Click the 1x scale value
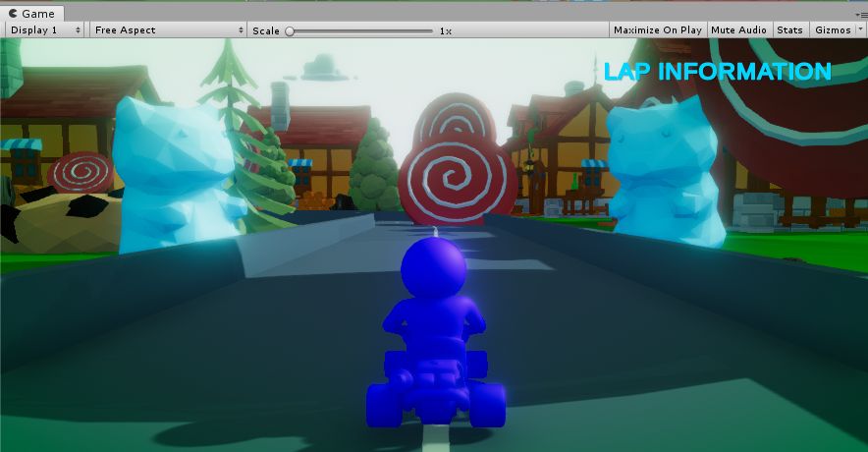This screenshot has height=452, width=868. click(446, 31)
